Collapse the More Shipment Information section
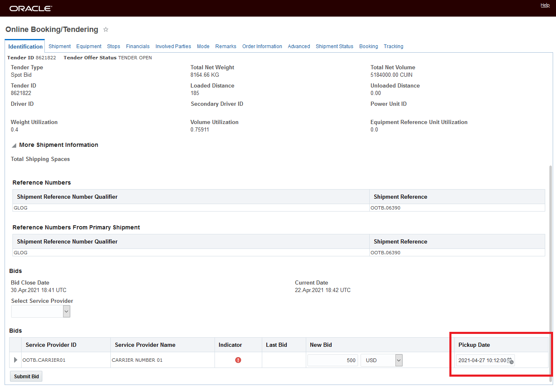 point(14,146)
